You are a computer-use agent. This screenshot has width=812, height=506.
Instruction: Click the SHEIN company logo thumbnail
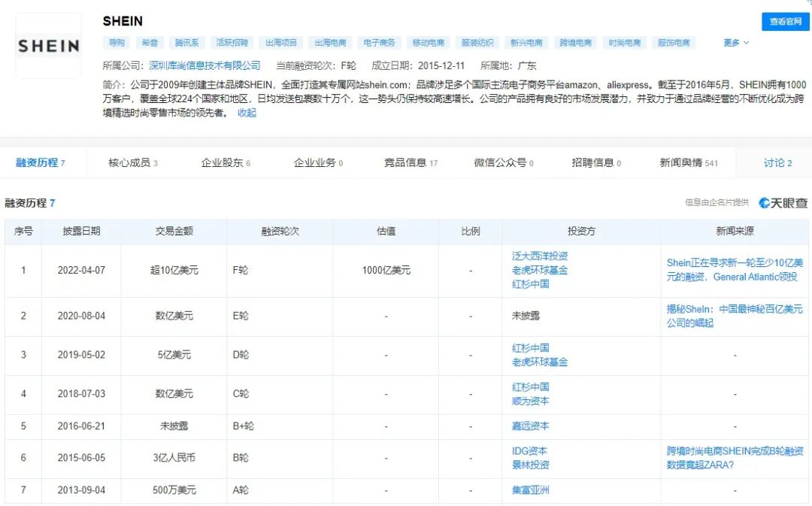pyautogui.click(x=49, y=46)
